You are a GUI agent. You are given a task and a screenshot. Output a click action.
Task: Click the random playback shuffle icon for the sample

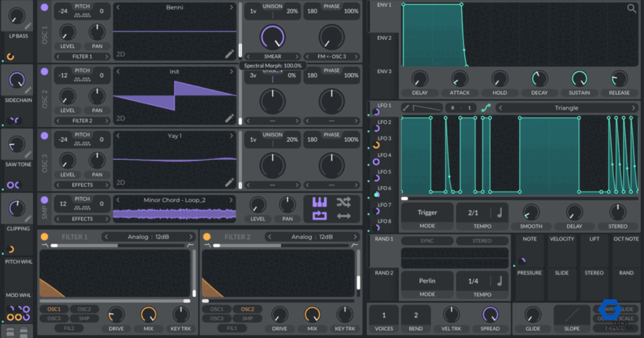[344, 202]
